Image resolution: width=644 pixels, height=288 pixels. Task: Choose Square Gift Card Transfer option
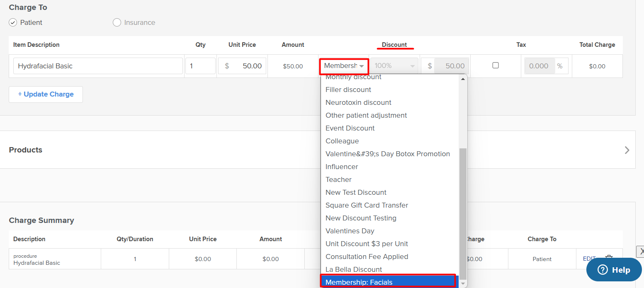[390, 205]
